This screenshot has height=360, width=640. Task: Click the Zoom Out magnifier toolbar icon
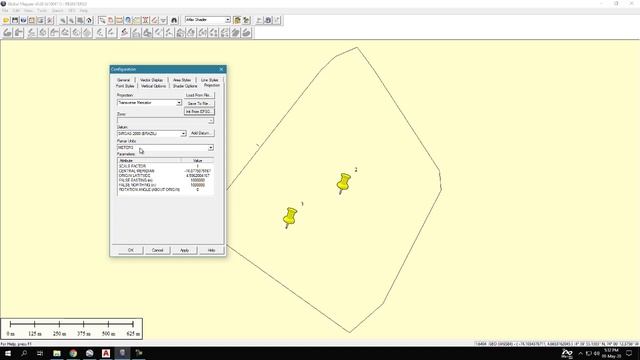tap(71, 20)
